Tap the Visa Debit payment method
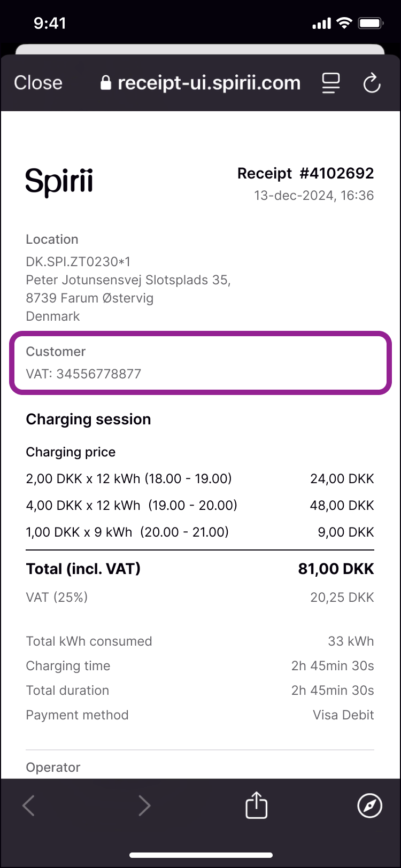This screenshot has height=868, width=401. 343,715
